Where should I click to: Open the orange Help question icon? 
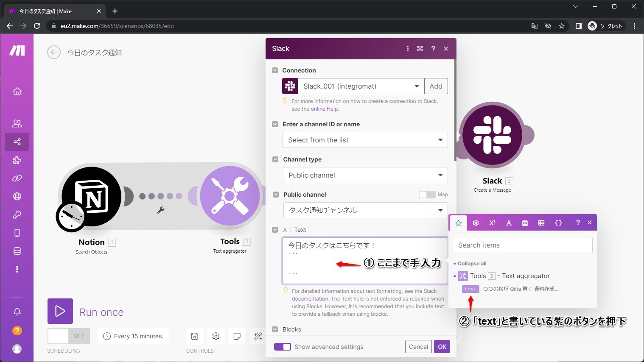17,330
